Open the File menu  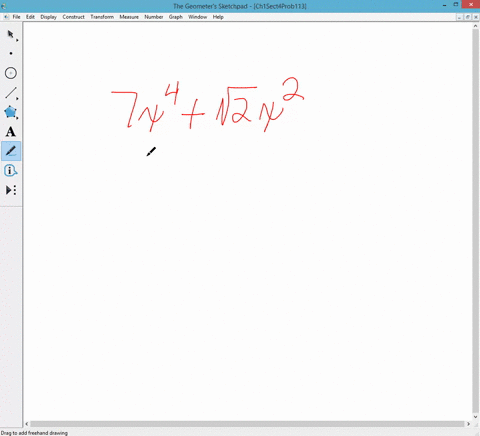click(16, 17)
